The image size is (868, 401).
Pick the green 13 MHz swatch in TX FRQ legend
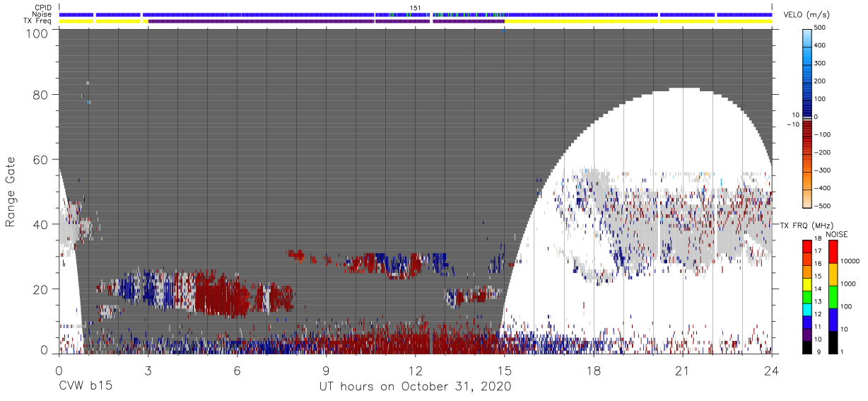807,297
